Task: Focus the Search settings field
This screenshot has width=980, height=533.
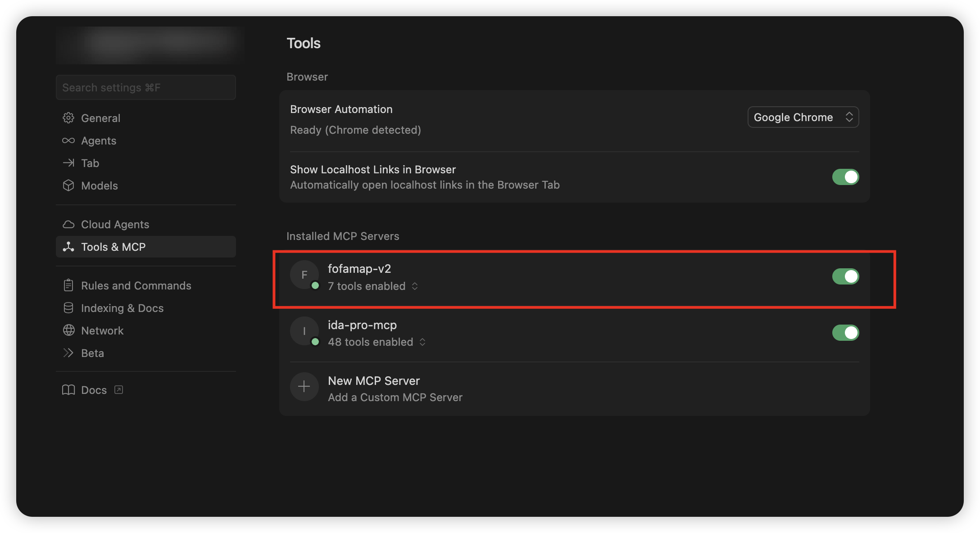Action: 145,87
